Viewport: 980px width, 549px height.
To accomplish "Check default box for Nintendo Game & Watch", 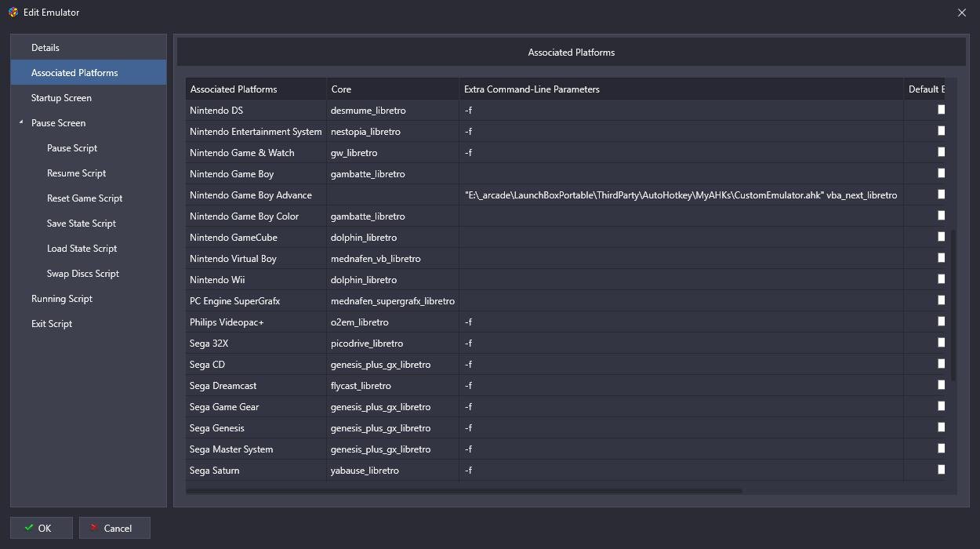I will click(x=942, y=152).
